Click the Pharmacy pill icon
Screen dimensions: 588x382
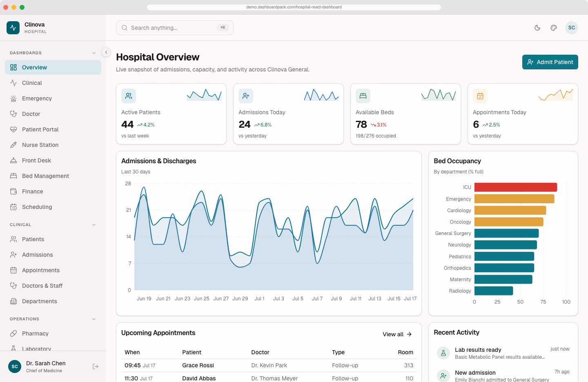pos(13,333)
